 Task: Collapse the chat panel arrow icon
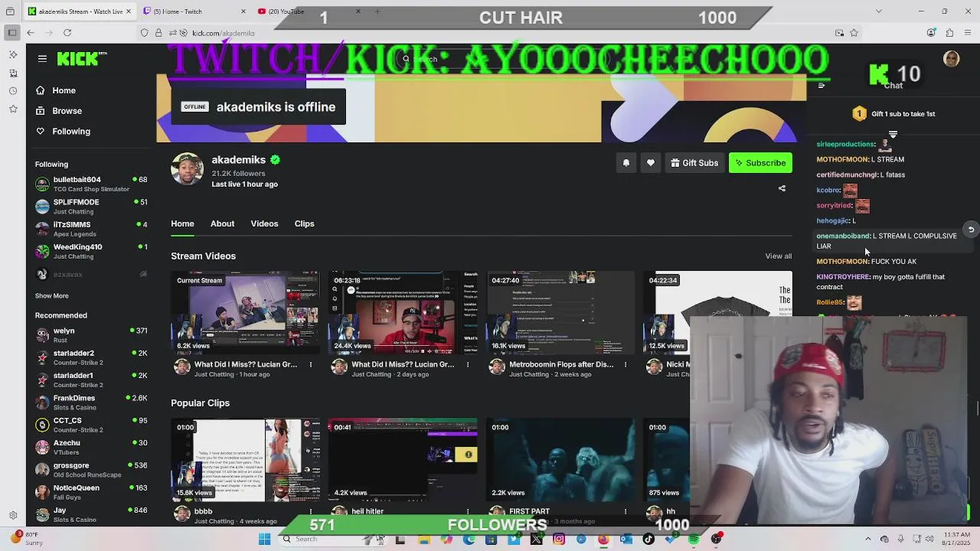pos(821,86)
